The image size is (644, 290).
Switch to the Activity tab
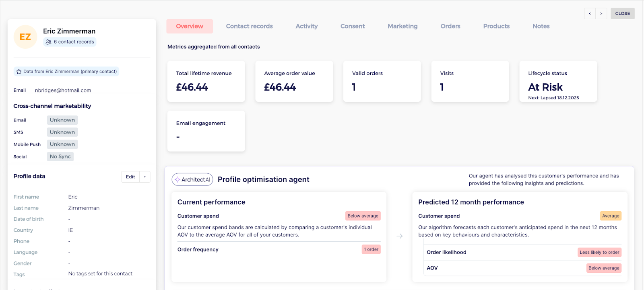coord(306,26)
